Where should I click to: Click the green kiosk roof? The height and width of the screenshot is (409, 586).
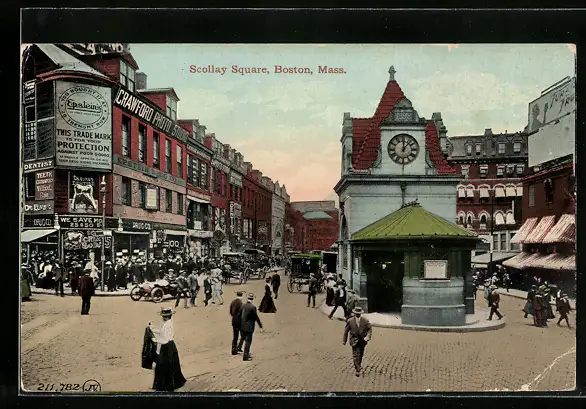click(412, 224)
